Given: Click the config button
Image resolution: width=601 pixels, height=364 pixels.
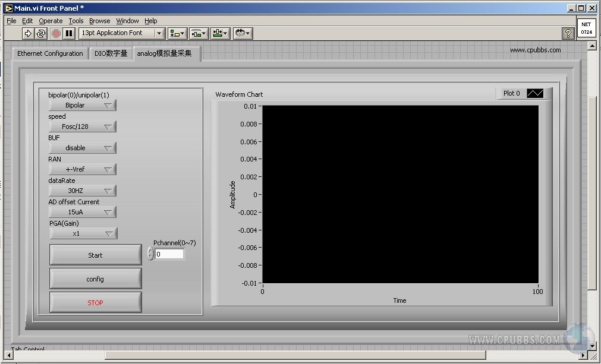Looking at the screenshot, I should coord(96,278).
